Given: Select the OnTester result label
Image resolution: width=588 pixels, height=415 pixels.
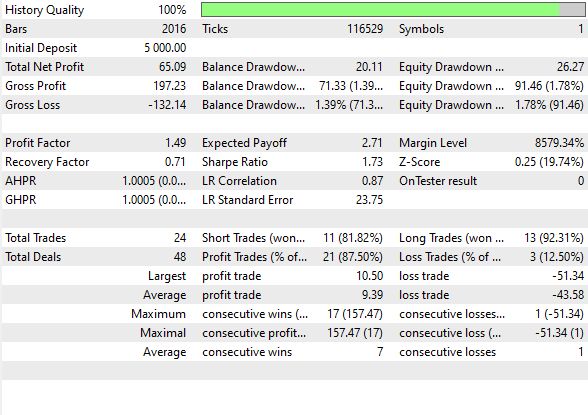Looking at the screenshot, I should (438, 181).
